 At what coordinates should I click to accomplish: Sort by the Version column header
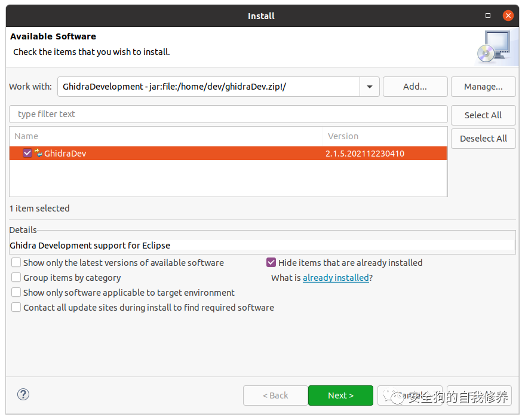[x=385, y=136]
